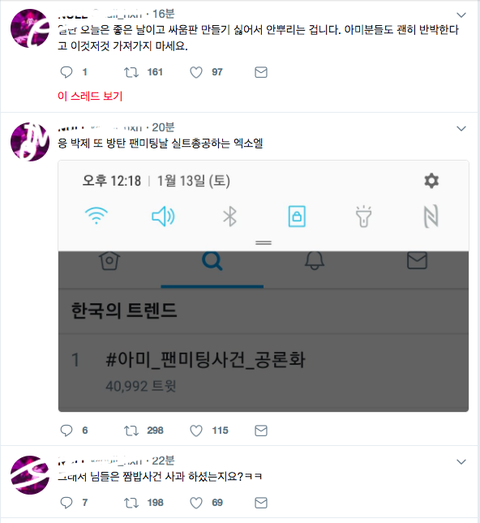480x523 pixels.
Task: Click the '이 스레드 보기' link
Action: coord(90,96)
